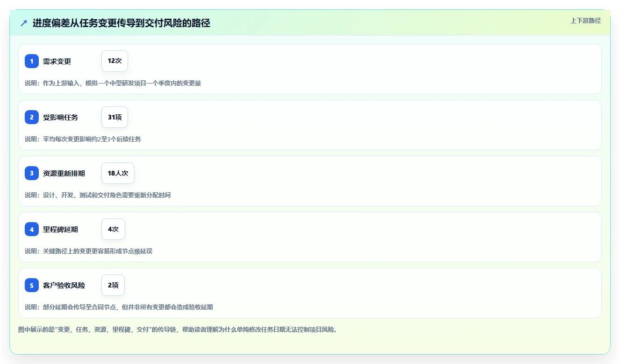Click the step 5 number badge

[x=32, y=285]
